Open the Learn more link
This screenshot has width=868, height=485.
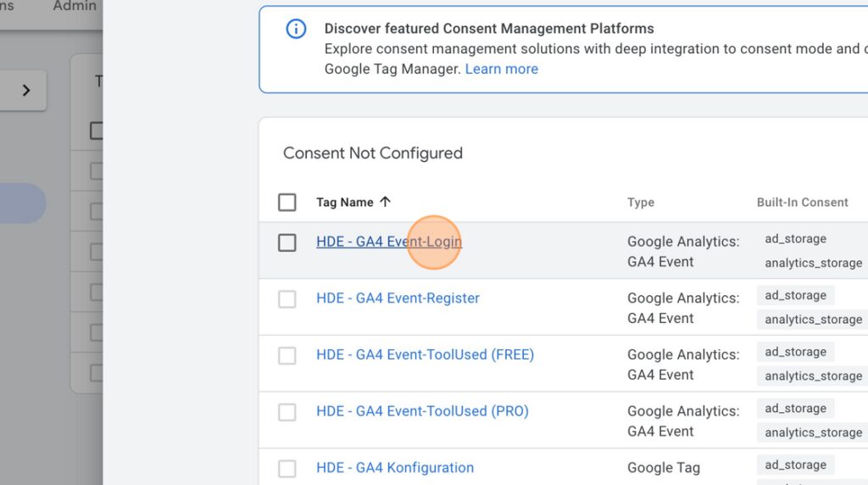[502, 69]
